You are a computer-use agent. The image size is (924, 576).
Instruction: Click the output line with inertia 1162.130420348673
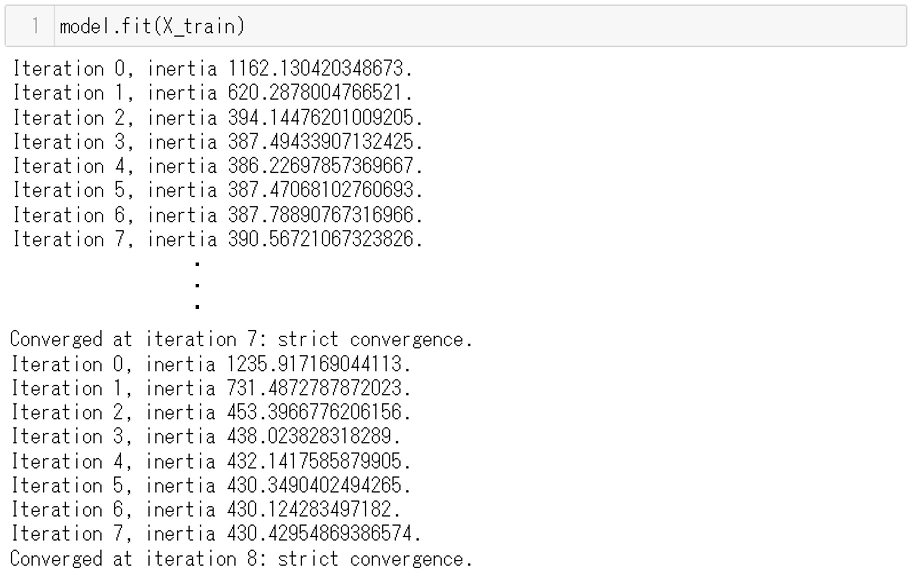(x=212, y=69)
